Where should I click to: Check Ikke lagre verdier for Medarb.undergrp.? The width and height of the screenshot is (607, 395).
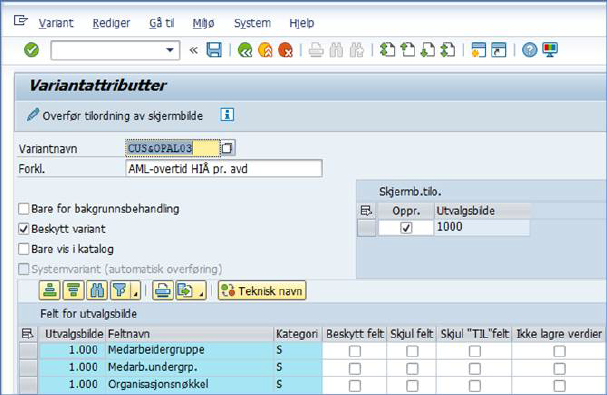[559, 368]
